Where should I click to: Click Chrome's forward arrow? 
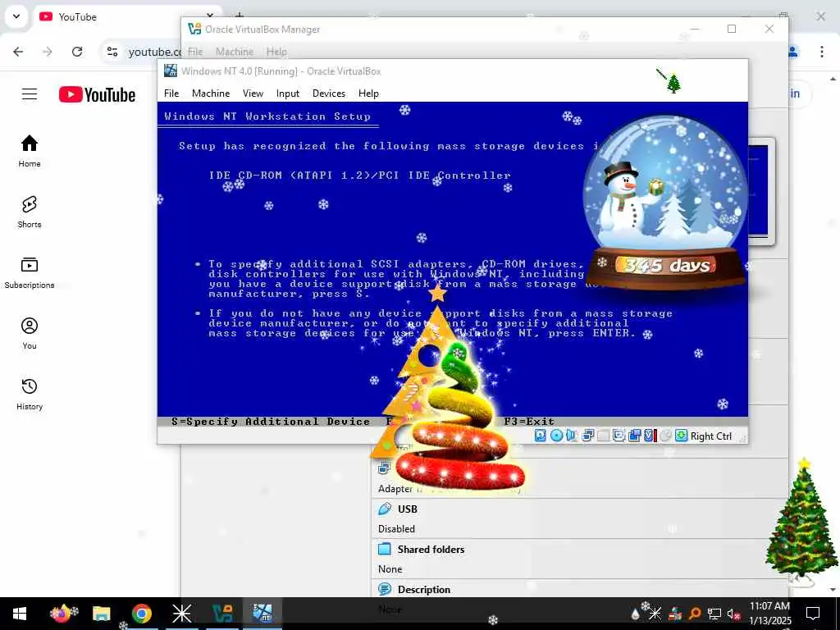coord(48,52)
